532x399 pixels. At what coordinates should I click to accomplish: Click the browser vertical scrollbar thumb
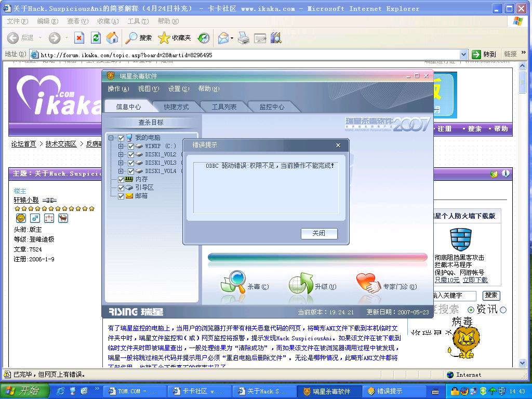(523, 82)
